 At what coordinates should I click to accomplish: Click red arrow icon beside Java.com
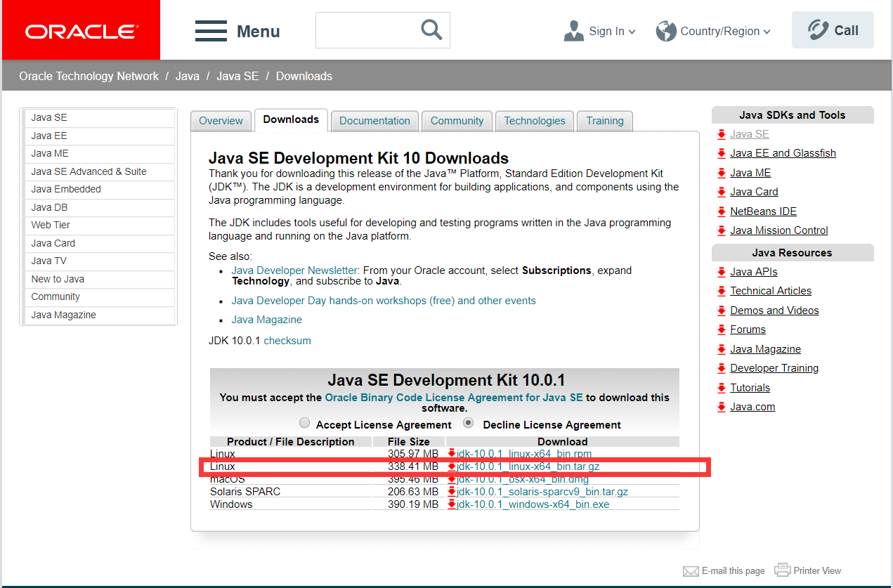point(722,407)
